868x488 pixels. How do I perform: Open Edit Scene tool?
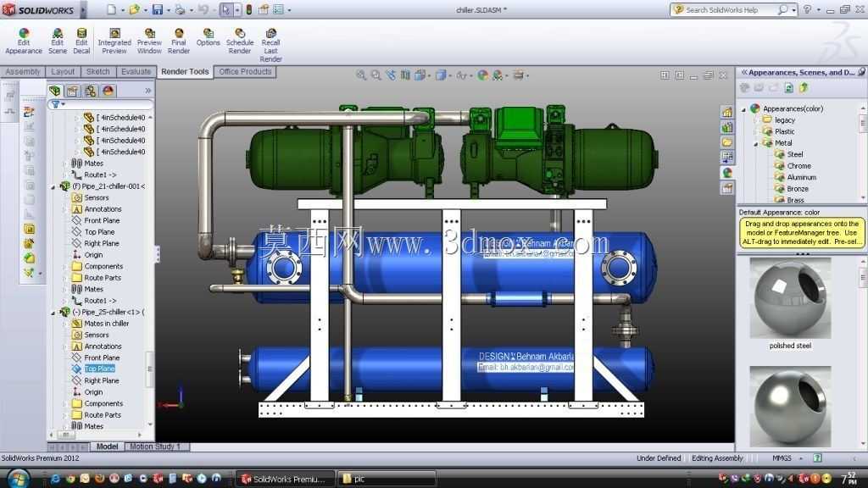[57, 42]
